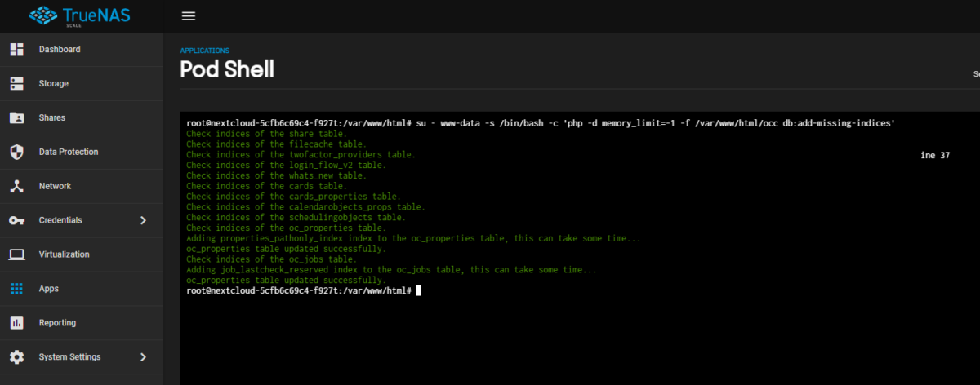
Task: Click the Apps grid icon
Action: pyautogui.click(x=16, y=289)
